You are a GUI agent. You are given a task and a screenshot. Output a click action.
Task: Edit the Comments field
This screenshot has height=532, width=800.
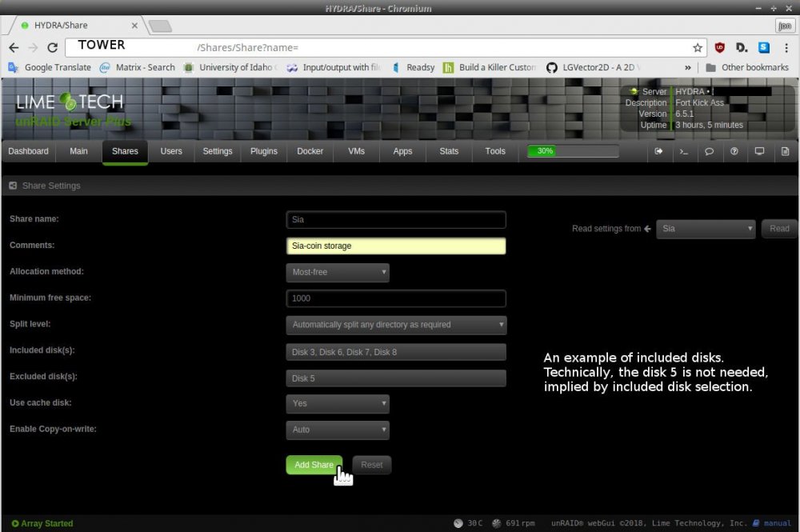396,246
